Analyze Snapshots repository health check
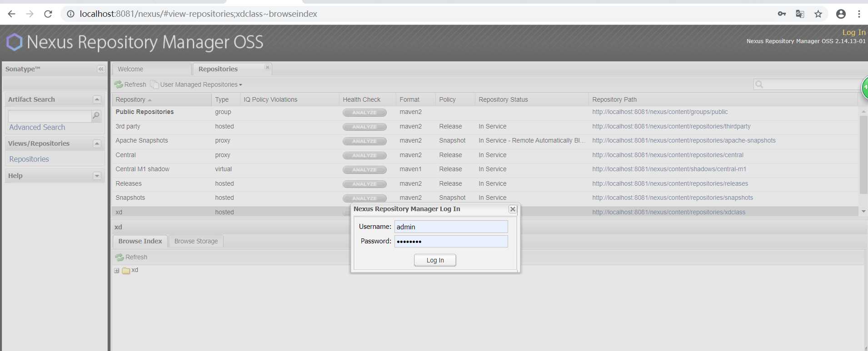Screen dimensions: 868x351 (364, 198)
